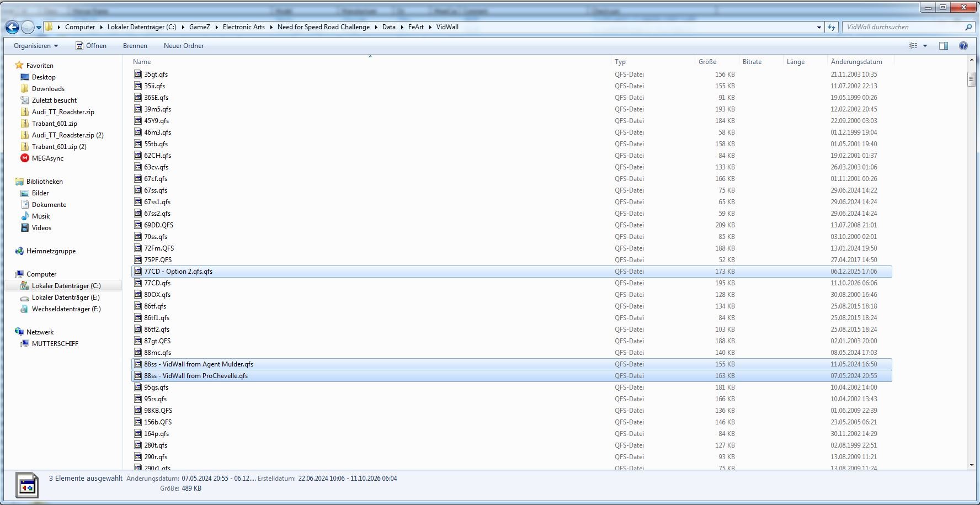The height and width of the screenshot is (505, 980).
Task: Click the Back navigation arrow
Action: tap(12, 27)
